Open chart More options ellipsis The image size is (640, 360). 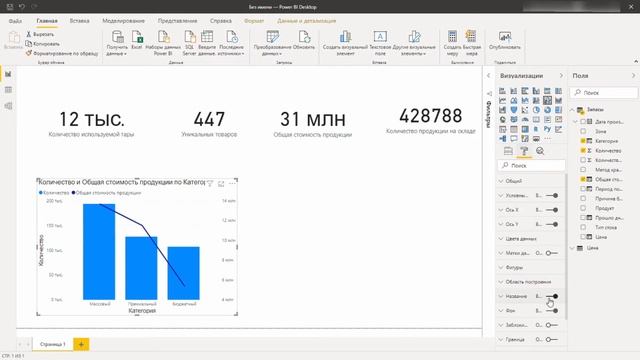[x=232, y=184]
